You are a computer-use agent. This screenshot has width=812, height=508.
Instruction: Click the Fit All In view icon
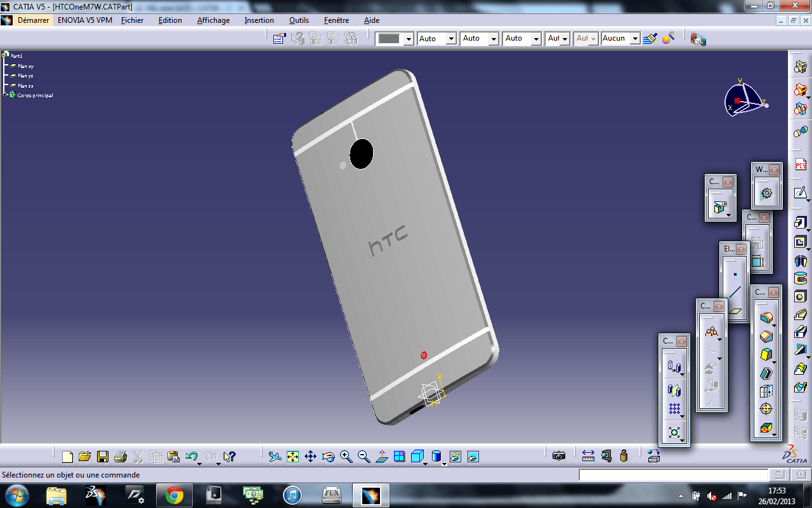click(x=292, y=456)
